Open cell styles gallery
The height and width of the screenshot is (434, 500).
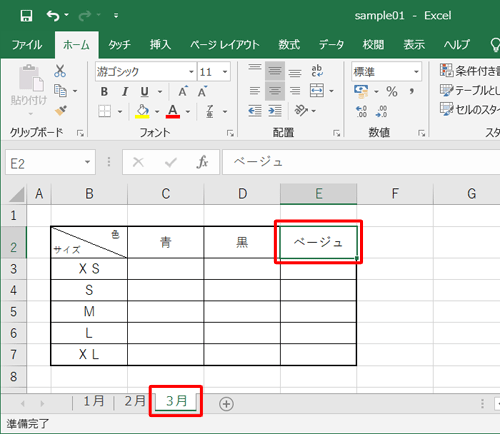pyautogui.click(x=469, y=109)
